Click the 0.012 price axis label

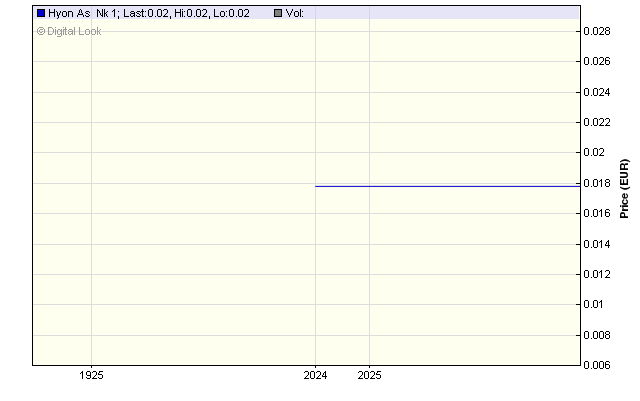[597, 274]
